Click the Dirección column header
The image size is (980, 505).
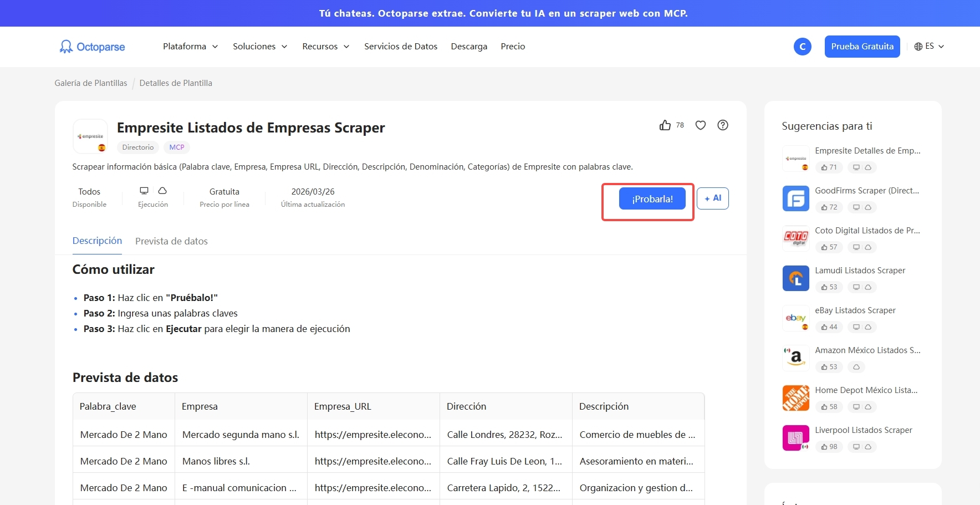506,406
